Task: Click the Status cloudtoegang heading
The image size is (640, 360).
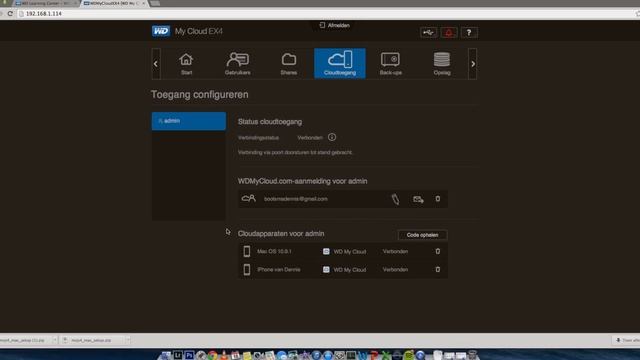Action: pos(270,122)
